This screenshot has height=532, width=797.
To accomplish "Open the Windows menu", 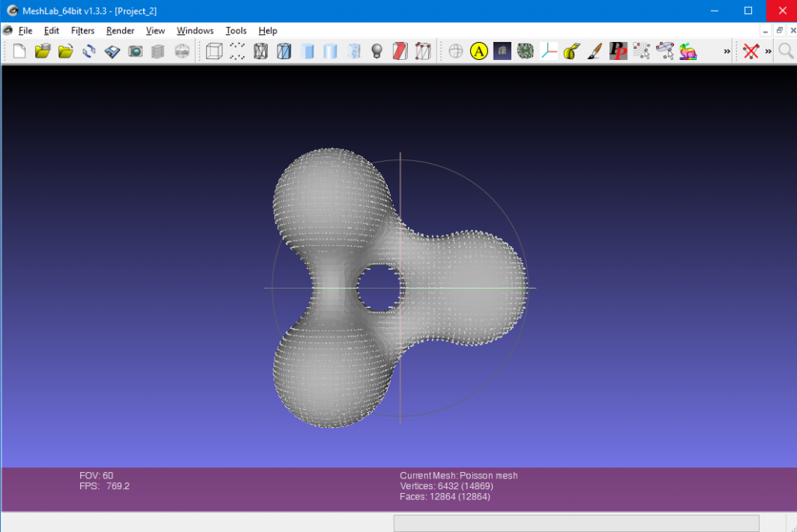I will [x=195, y=30].
